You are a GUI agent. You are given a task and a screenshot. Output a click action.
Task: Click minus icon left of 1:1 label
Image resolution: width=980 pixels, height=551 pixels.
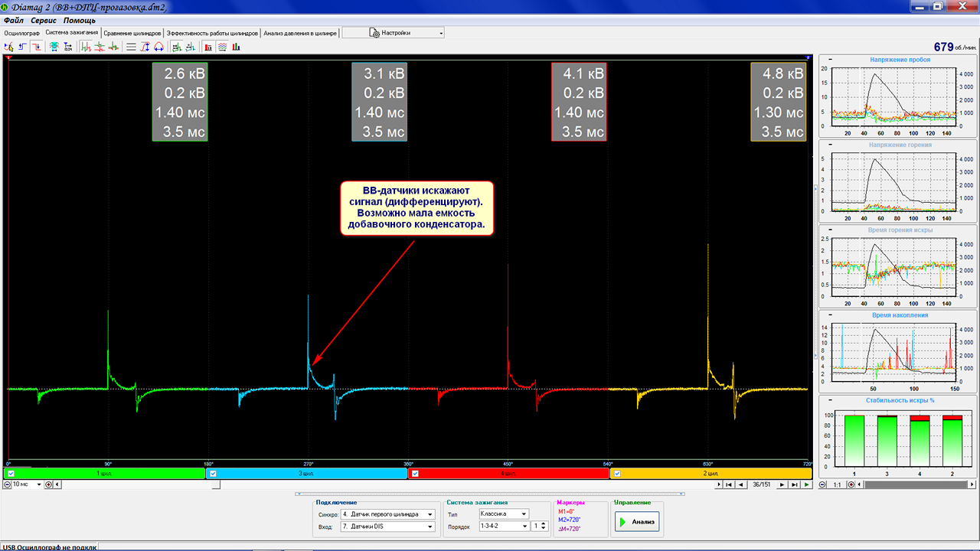pos(823,484)
